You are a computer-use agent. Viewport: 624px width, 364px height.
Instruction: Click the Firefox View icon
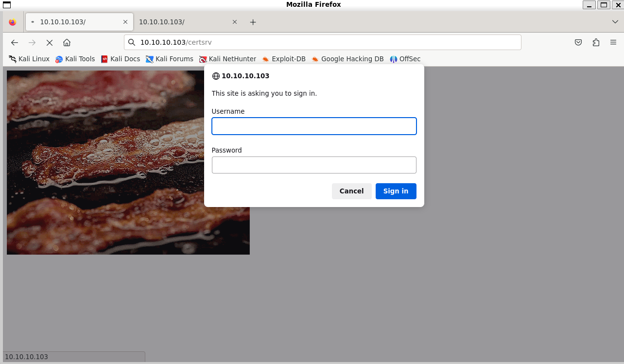[13, 22]
